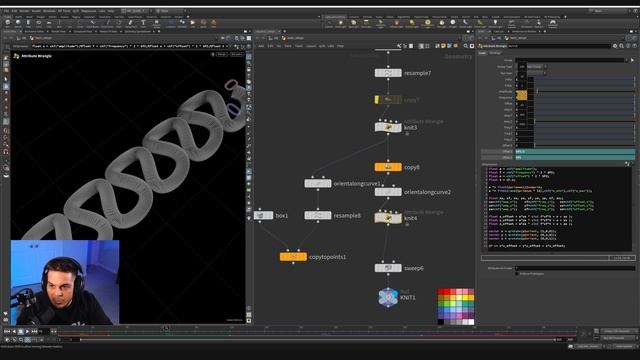Click the teal Offset parameter field
The height and width of the screenshot is (360, 640).
tap(575, 151)
